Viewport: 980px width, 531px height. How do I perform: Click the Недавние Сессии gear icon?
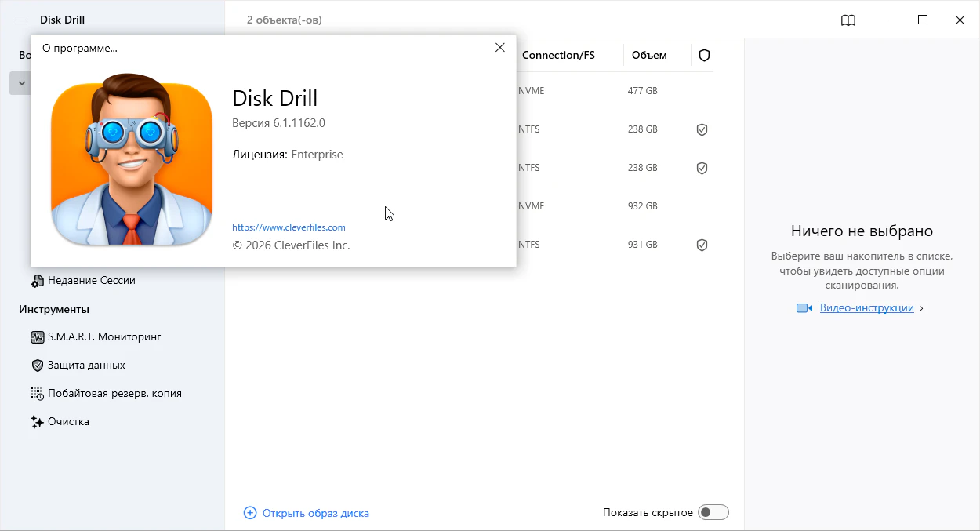[x=37, y=281]
